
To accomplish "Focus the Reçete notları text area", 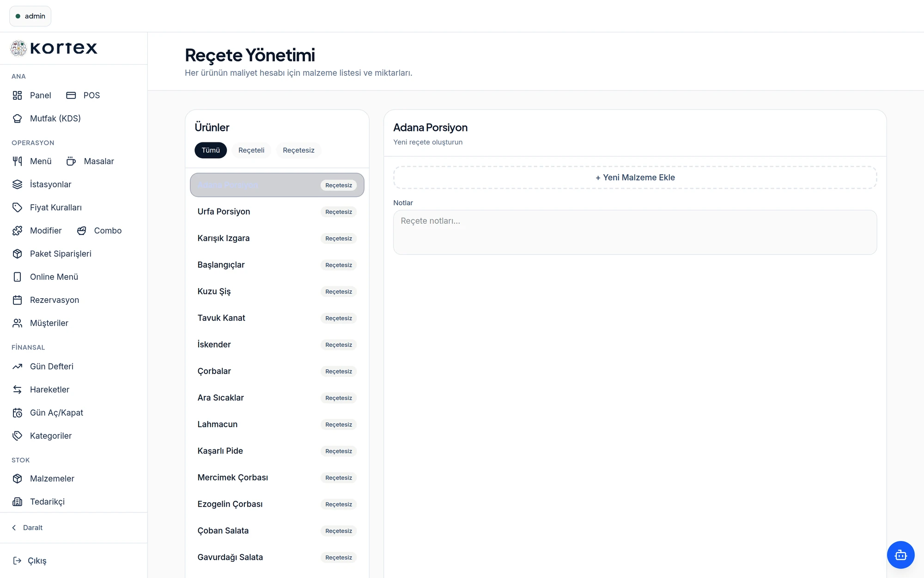I will point(635,232).
